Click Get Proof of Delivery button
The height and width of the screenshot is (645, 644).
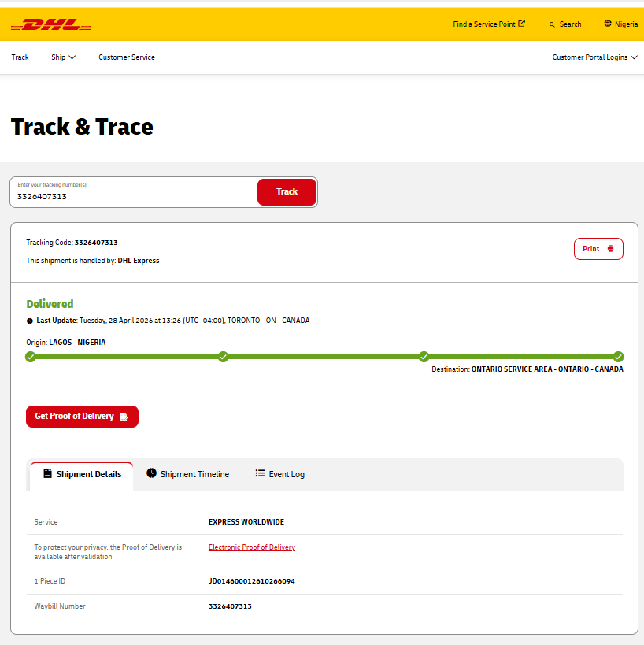(x=82, y=417)
